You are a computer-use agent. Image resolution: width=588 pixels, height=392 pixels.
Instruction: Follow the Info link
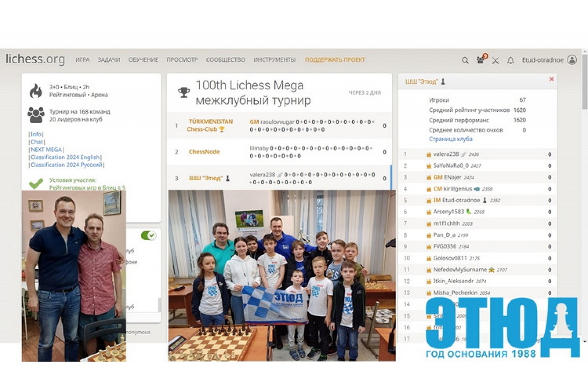pyautogui.click(x=36, y=134)
